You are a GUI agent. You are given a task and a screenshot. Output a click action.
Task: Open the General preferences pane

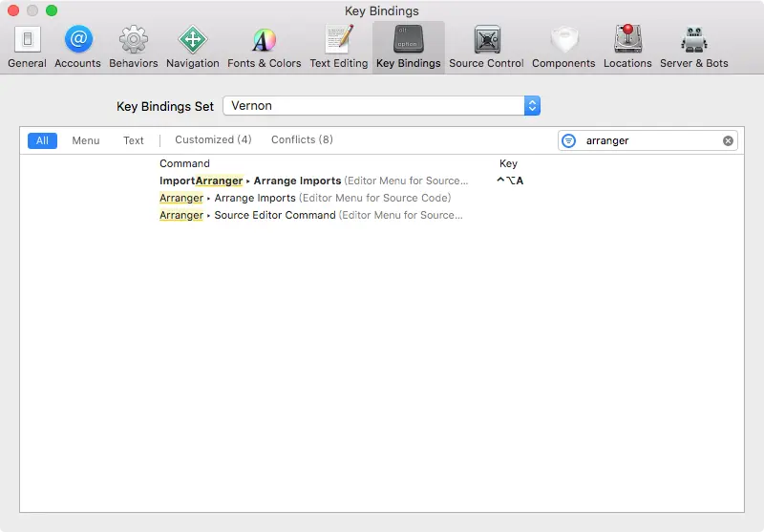click(x=28, y=47)
